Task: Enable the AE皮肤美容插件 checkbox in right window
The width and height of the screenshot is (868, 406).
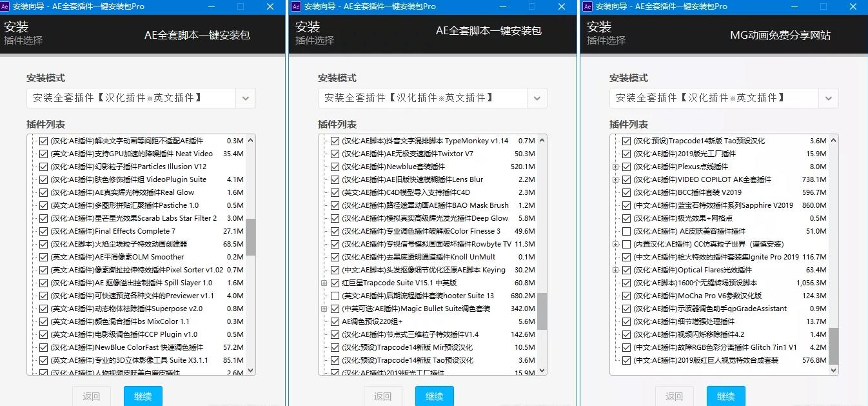Action: [x=627, y=231]
